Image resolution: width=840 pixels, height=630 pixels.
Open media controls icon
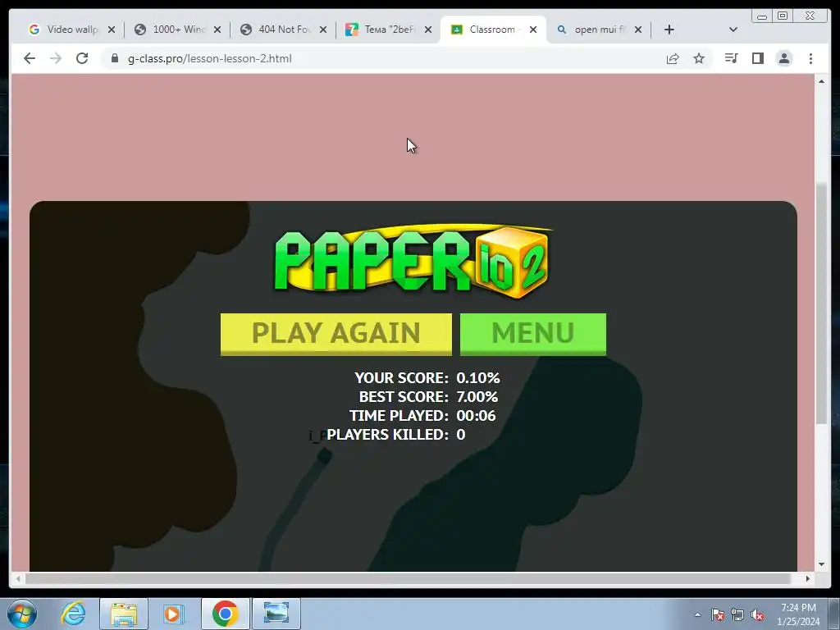coord(731,58)
